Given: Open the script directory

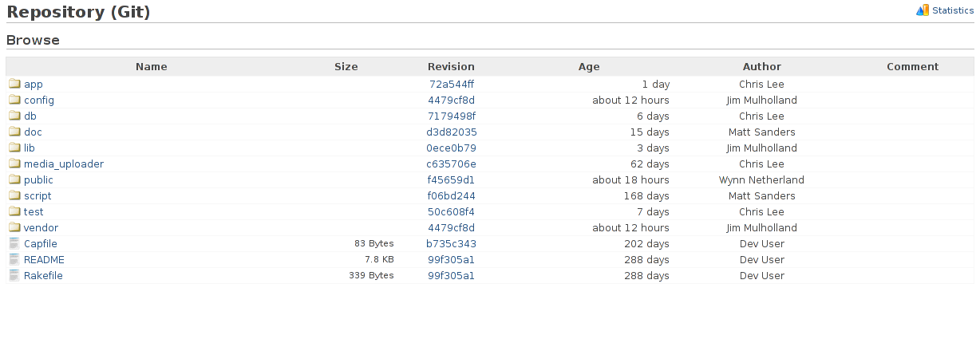Looking at the screenshot, I should coord(38,195).
